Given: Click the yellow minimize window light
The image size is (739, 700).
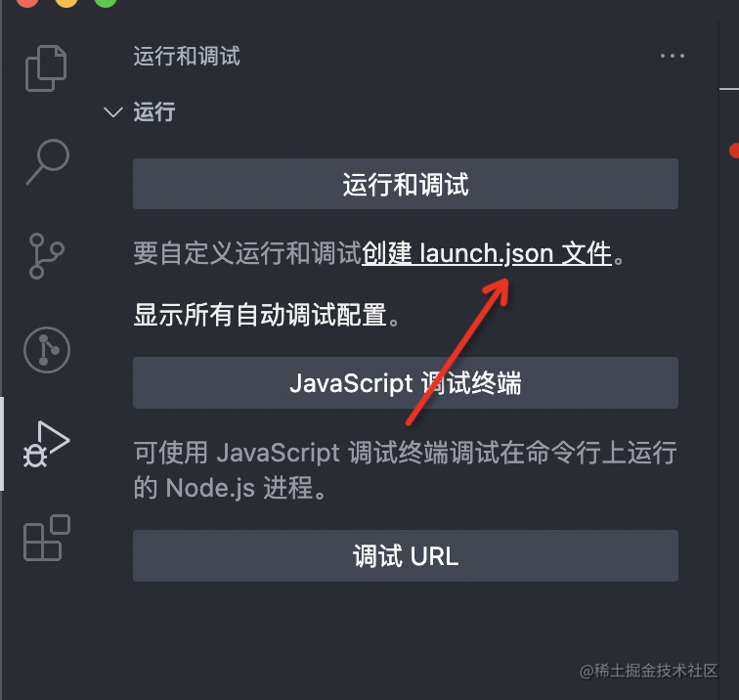Looking at the screenshot, I should click(66, 2).
